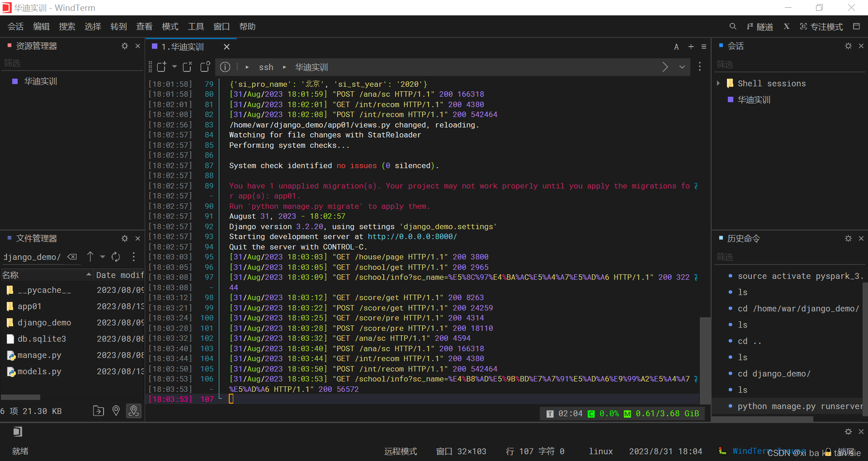868x461 pixels.
Task: Open search using the magnifier icon
Action: (x=732, y=26)
